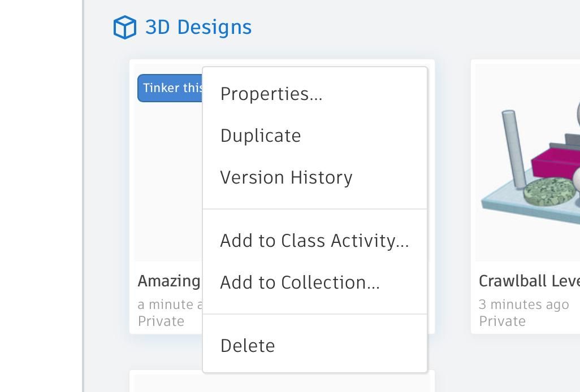Open the Crawlball design thumbnail
The width and height of the screenshot is (580, 392).
tap(528, 163)
